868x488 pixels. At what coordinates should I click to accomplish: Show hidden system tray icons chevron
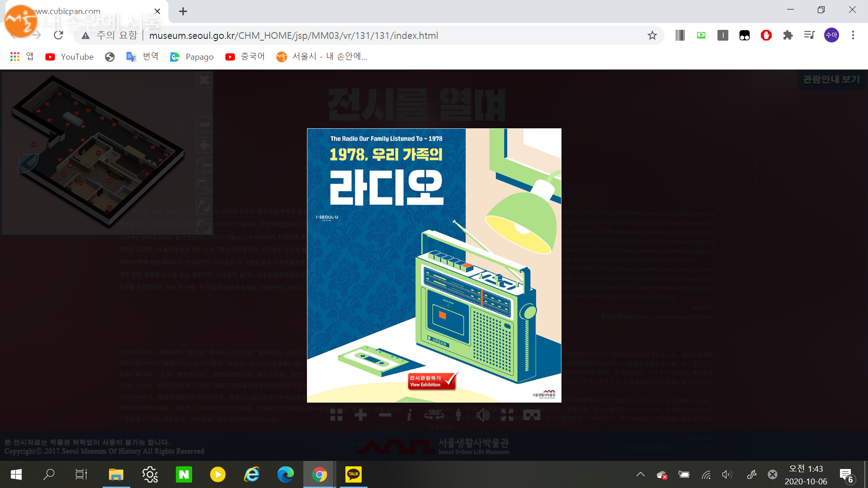coord(641,474)
